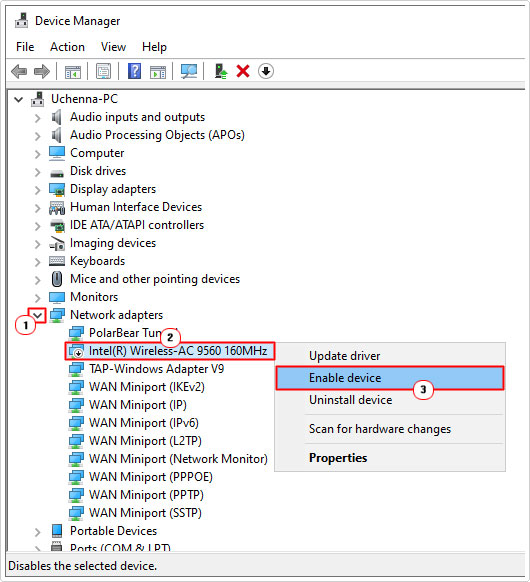Expand the Disk drives category
This screenshot has height=582, width=530.
[x=37, y=172]
